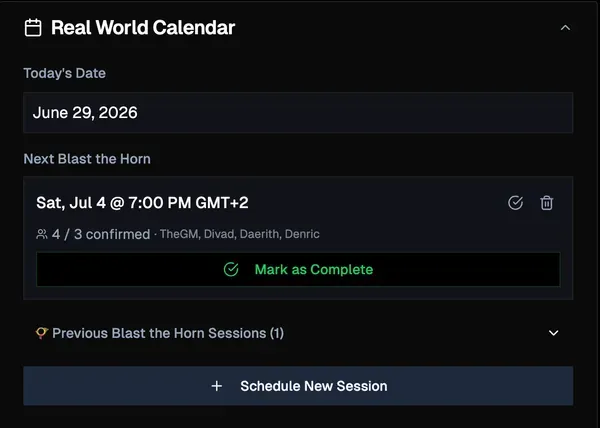Click the Mark as Complete button
Viewport: 600px width, 428px height.
(x=298, y=270)
